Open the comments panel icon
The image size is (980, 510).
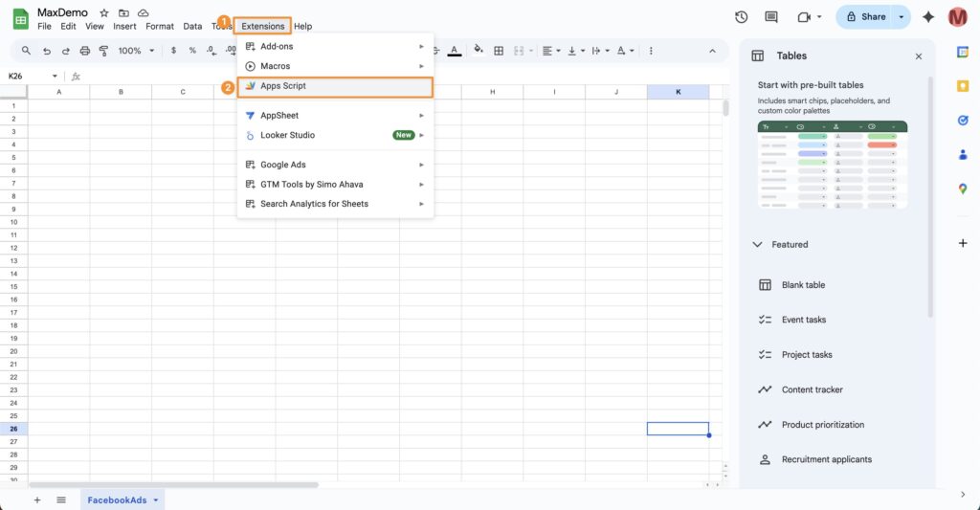pyautogui.click(x=771, y=17)
